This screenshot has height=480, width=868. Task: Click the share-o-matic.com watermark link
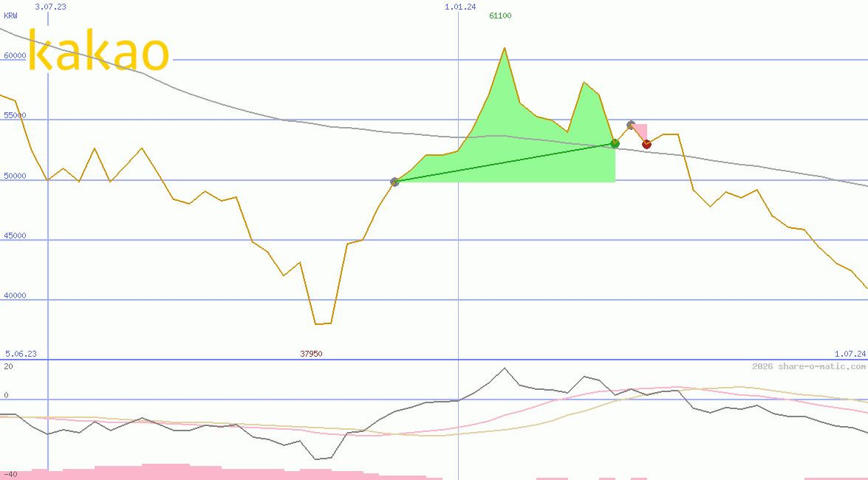point(809,366)
